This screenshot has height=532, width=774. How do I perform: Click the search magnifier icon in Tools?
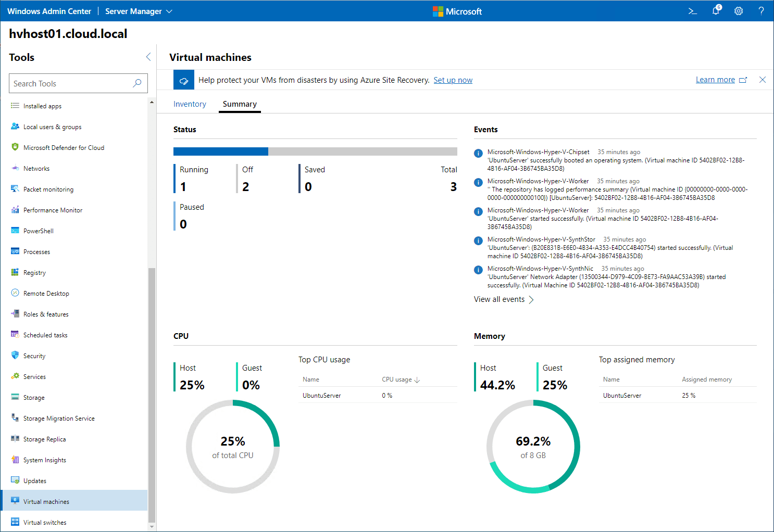137,83
